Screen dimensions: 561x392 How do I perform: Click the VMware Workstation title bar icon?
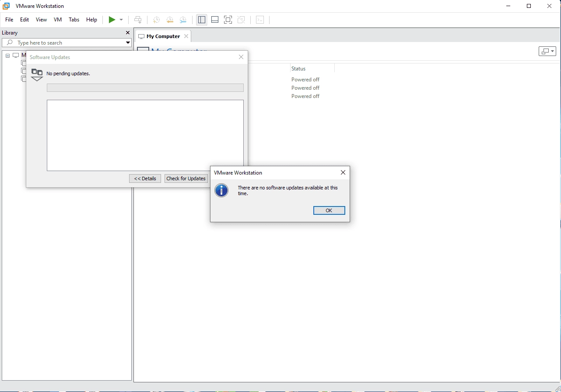(7, 6)
